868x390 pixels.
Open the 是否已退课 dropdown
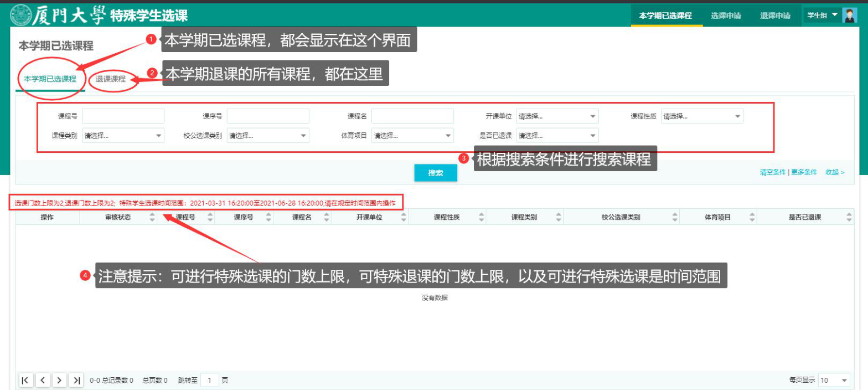point(557,135)
